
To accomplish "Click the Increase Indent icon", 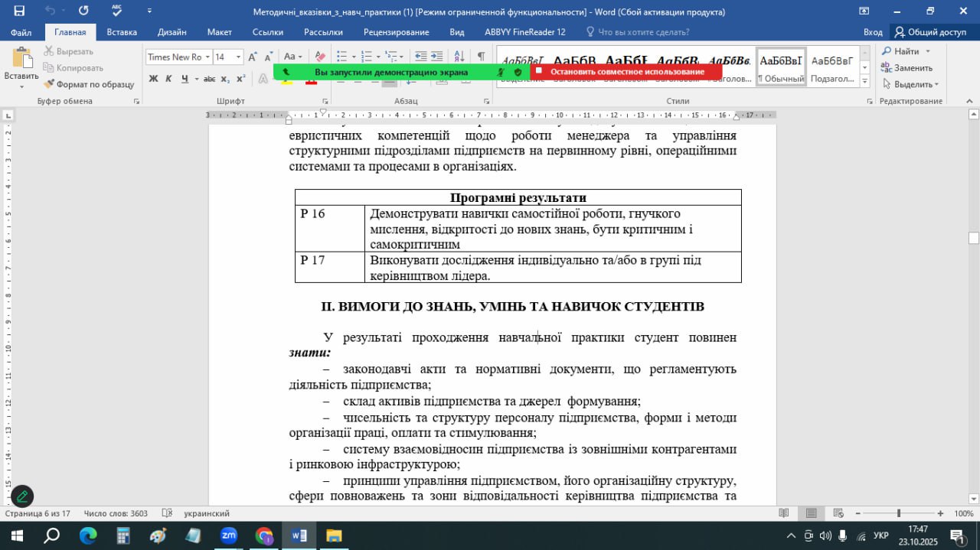I will pos(436,57).
